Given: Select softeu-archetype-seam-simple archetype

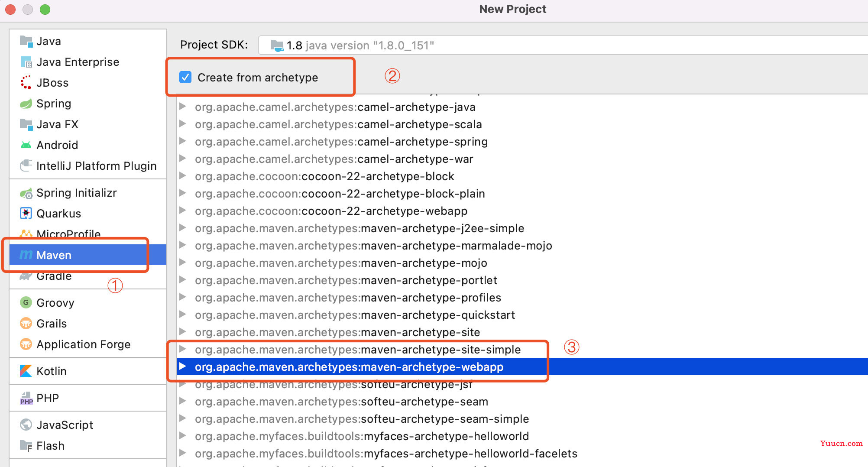Looking at the screenshot, I should (522, 419).
